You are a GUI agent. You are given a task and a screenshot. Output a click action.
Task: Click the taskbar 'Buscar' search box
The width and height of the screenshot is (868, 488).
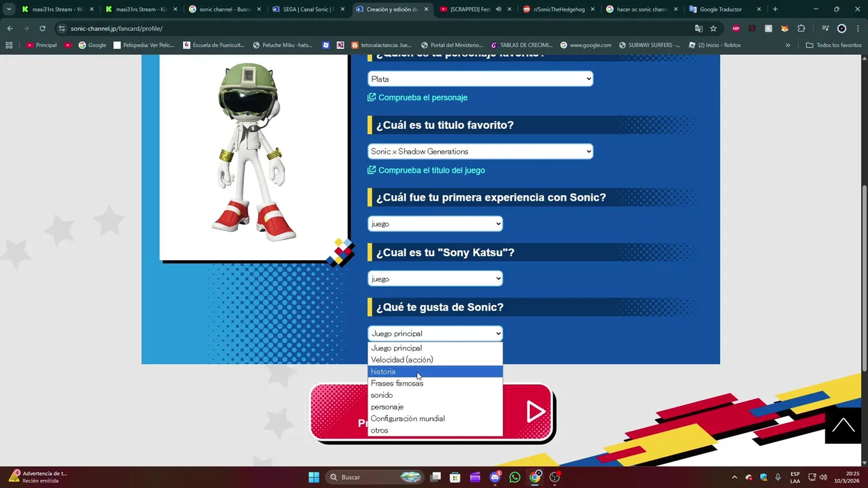tap(376, 477)
